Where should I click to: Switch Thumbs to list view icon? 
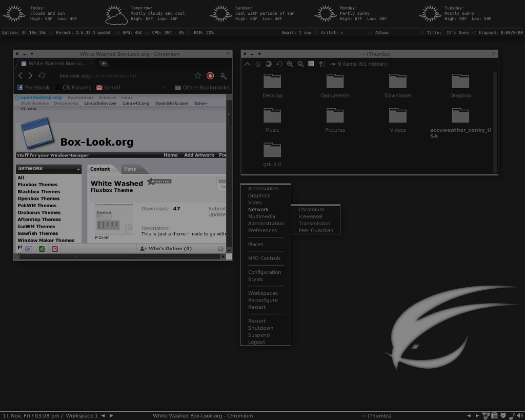tap(311, 64)
